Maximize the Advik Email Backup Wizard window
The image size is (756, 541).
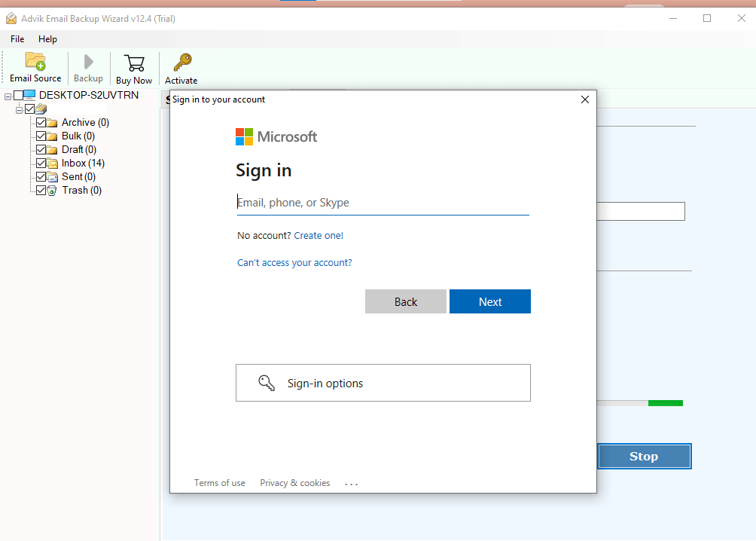(707, 18)
